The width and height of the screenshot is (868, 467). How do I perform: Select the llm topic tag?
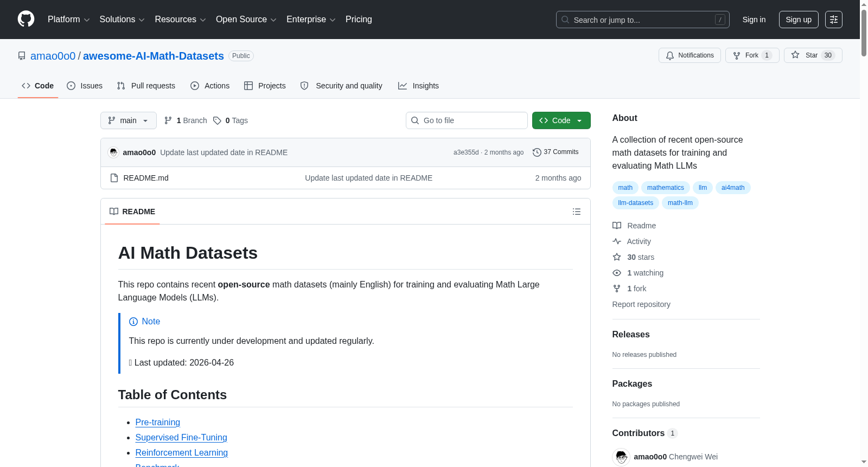[703, 188]
